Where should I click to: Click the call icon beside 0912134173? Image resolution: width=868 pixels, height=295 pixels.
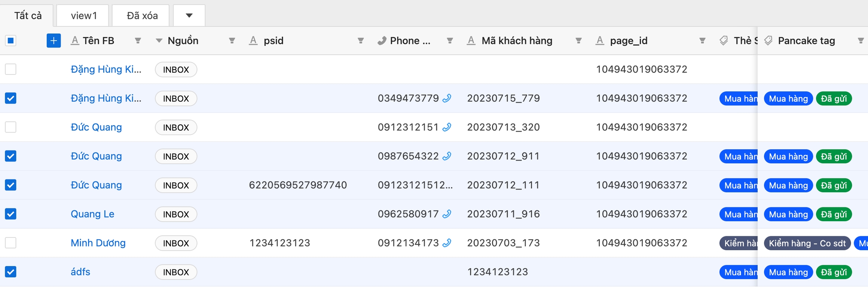[x=447, y=243]
